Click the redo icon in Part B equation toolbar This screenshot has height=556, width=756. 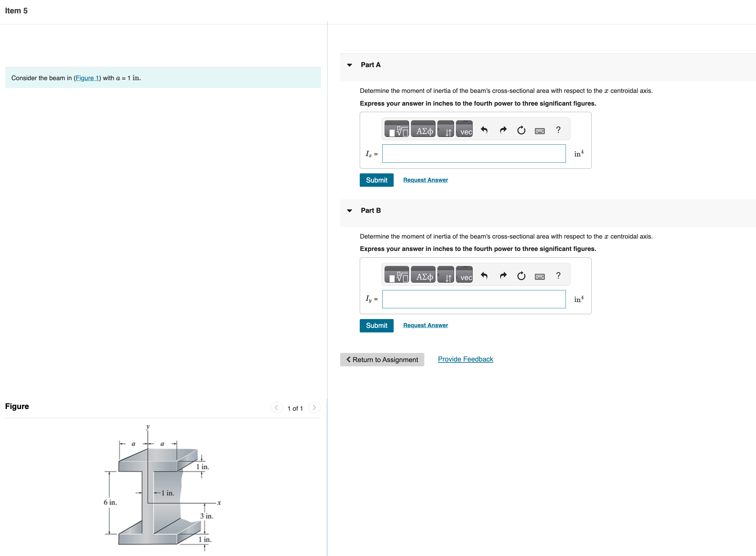pyautogui.click(x=503, y=276)
